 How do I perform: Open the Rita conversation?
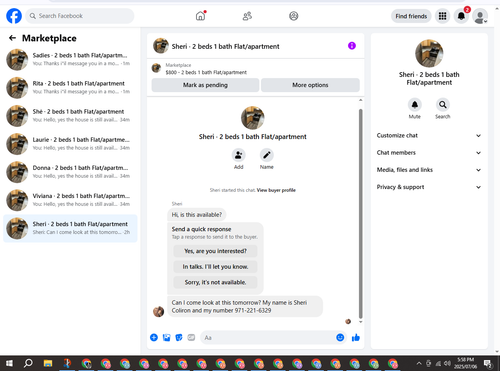point(70,87)
